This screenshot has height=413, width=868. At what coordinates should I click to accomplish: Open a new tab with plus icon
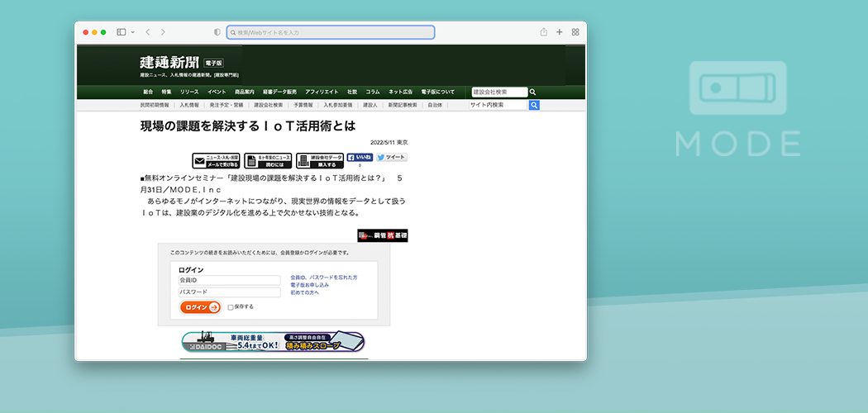pyautogui.click(x=560, y=32)
